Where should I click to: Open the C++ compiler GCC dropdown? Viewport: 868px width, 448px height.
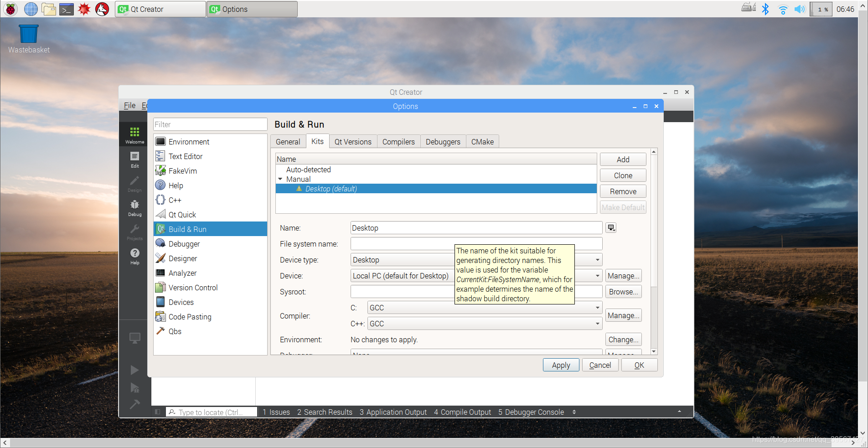pyautogui.click(x=485, y=324)
